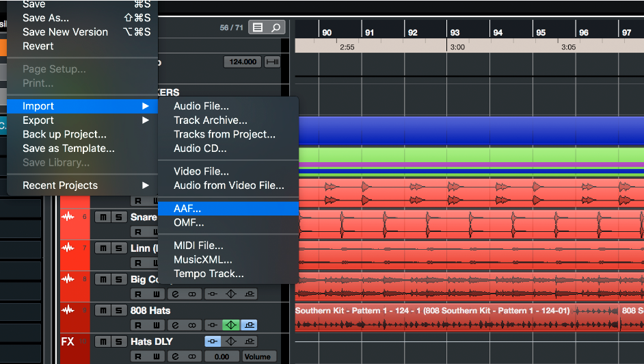Select the Southern Kit - Pattern 1 audio clip
Viewport: 644px width, 364px height.
456,317
